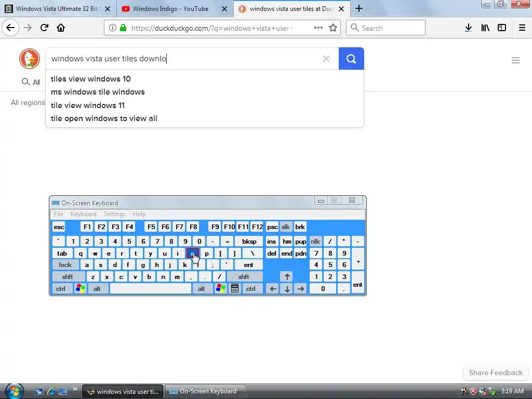
Task: Choose suggestion 'tile open windows to view all'
Action: pyautogui.click(x=205, y=118)
